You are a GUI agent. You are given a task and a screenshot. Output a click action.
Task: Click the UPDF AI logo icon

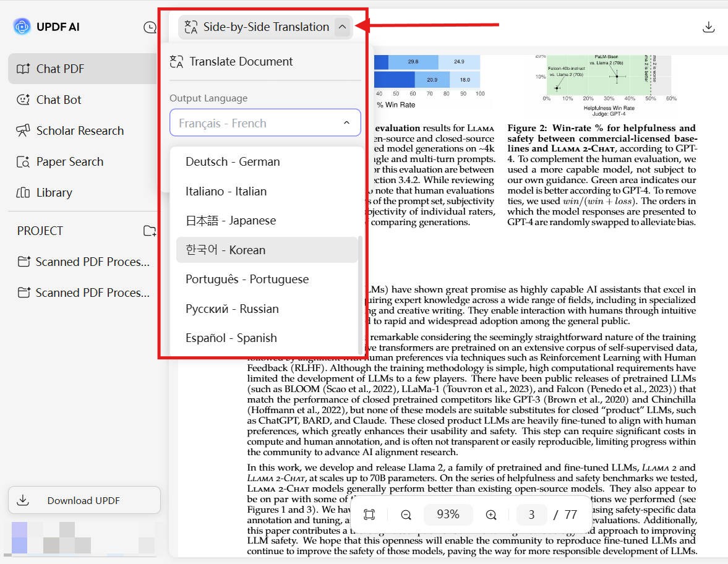(x=22, y=27)
